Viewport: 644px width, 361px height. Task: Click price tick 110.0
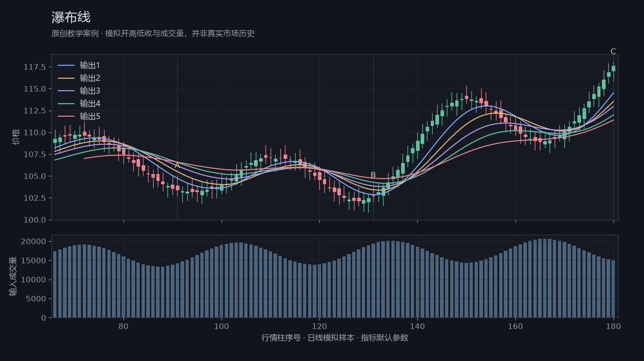tap(35, 132)
